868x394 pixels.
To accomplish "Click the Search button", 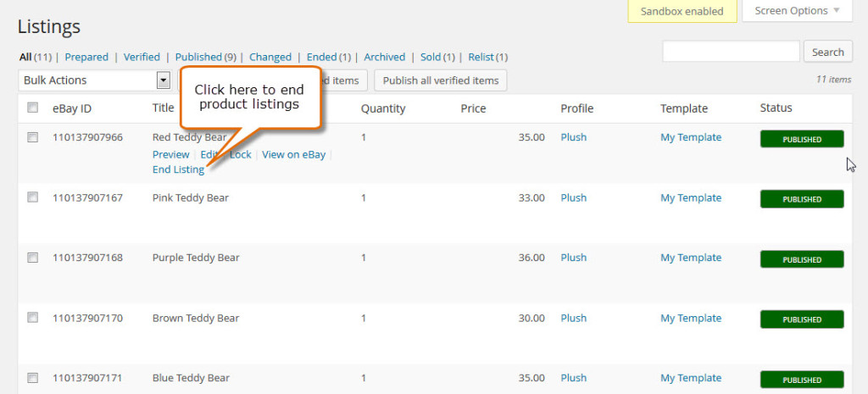I will [x=827, y=52].
